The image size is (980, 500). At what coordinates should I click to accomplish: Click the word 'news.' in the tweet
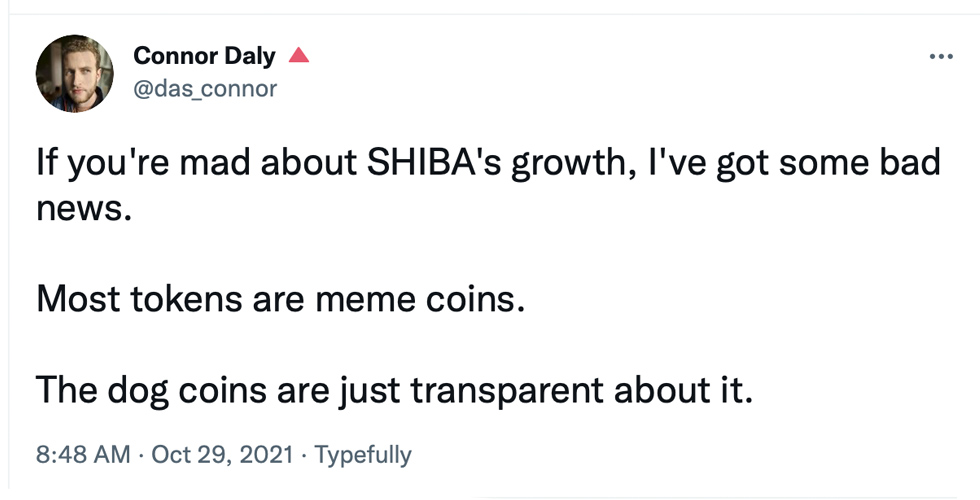coord(84,210)
